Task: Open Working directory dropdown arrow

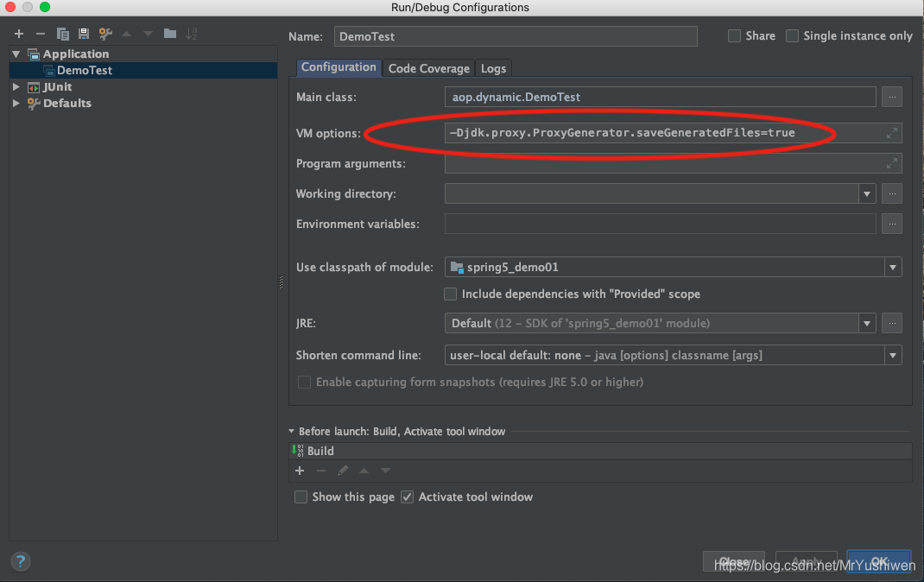Action: [867, 193]
